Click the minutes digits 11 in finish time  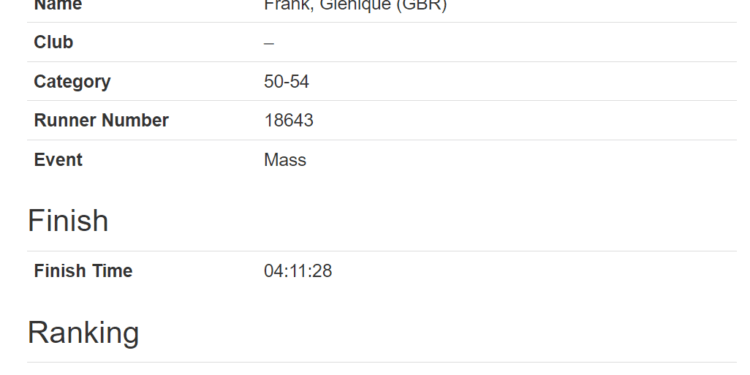coord(298,271)
